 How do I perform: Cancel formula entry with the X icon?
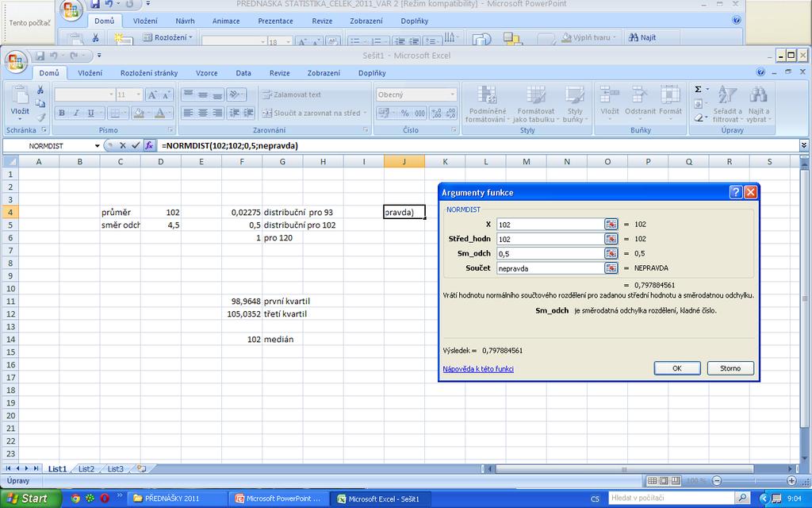[x=123, y=146]
